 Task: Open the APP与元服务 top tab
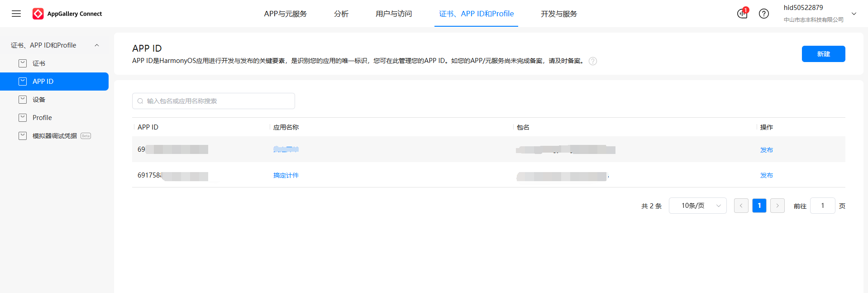tap(286, 14)
